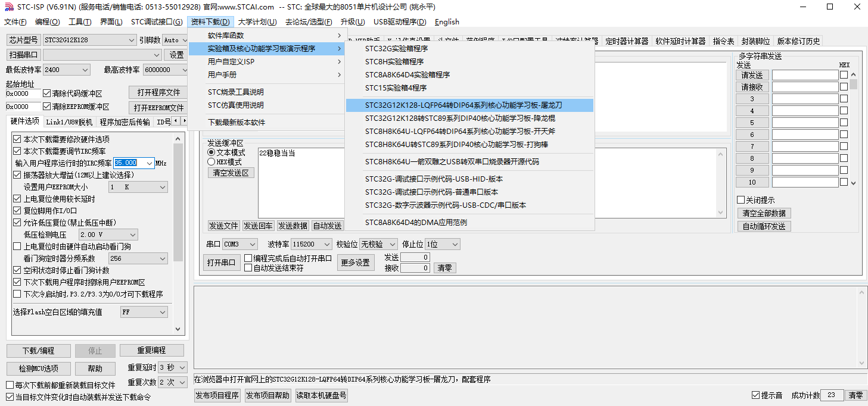
Task: Open the 大学计划(U) menu
Action: click(x=257, y=22)
